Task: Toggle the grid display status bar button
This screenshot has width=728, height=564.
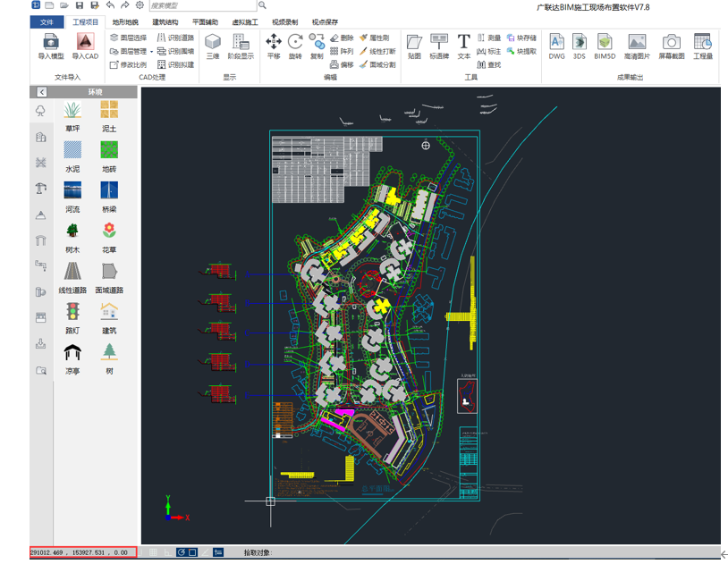Action: coord(153,552)
